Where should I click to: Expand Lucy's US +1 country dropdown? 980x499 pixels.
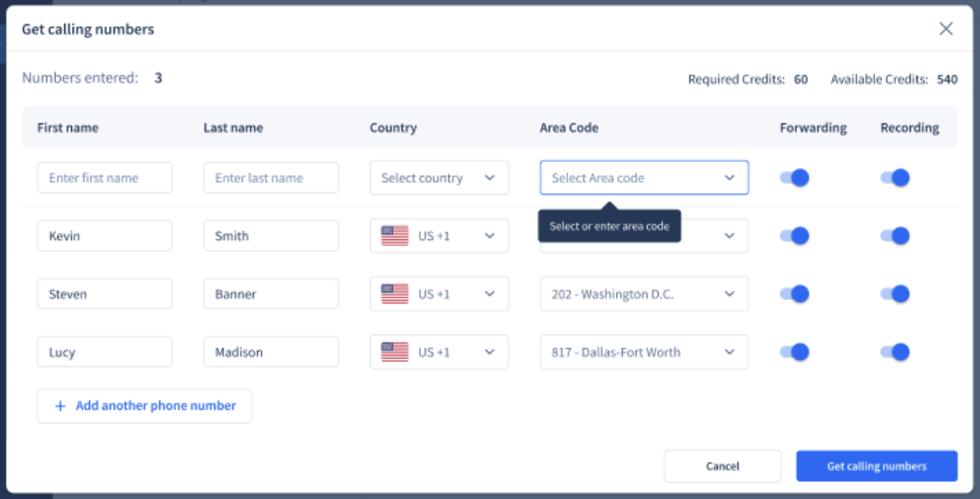pyautogui.click(x=439, y=352)
